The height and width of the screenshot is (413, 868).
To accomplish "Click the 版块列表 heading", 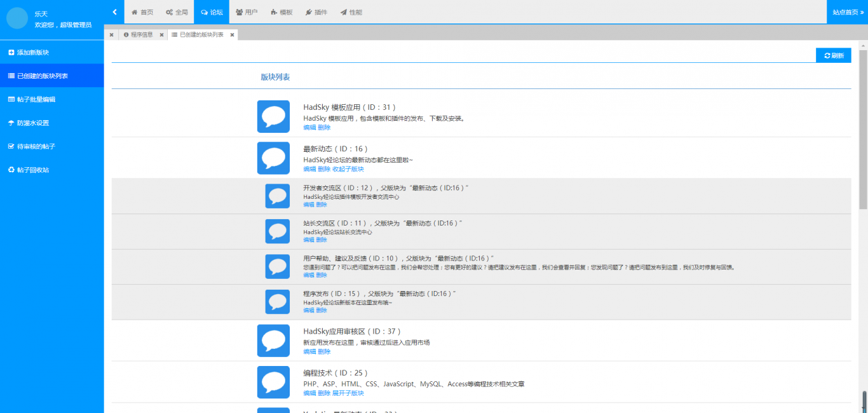I will 275,77.
